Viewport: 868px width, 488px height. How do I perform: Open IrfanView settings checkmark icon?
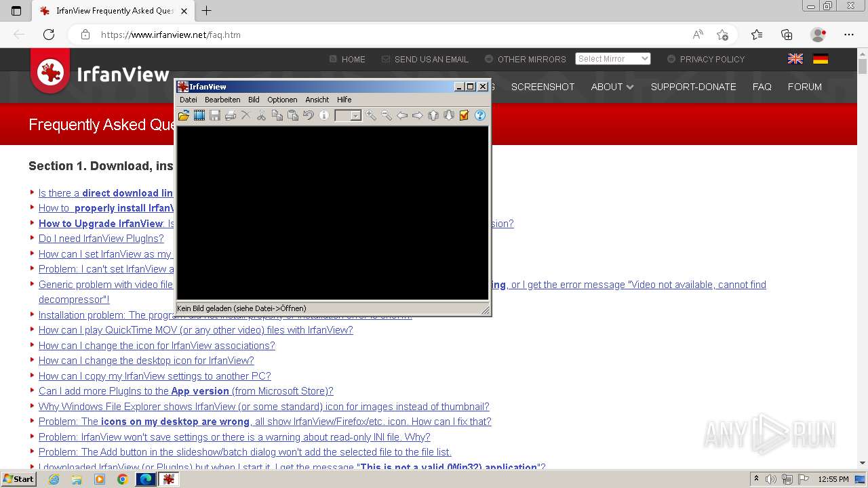465,116
